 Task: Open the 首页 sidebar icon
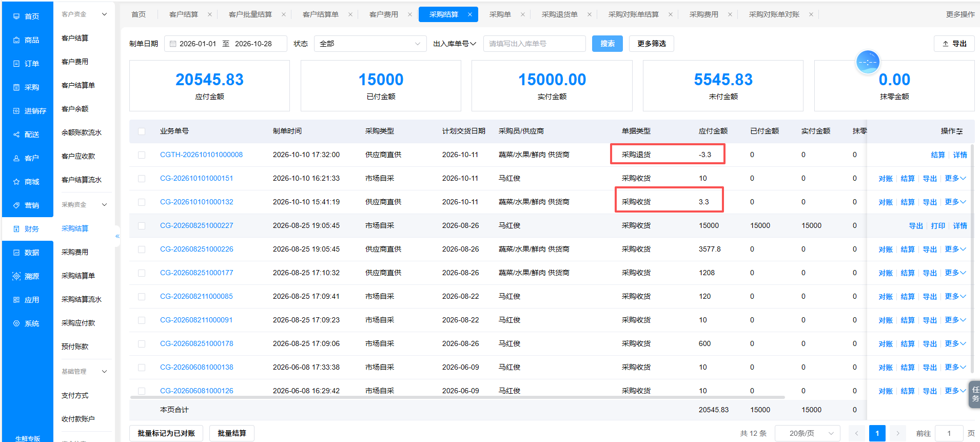pos(16,16)
